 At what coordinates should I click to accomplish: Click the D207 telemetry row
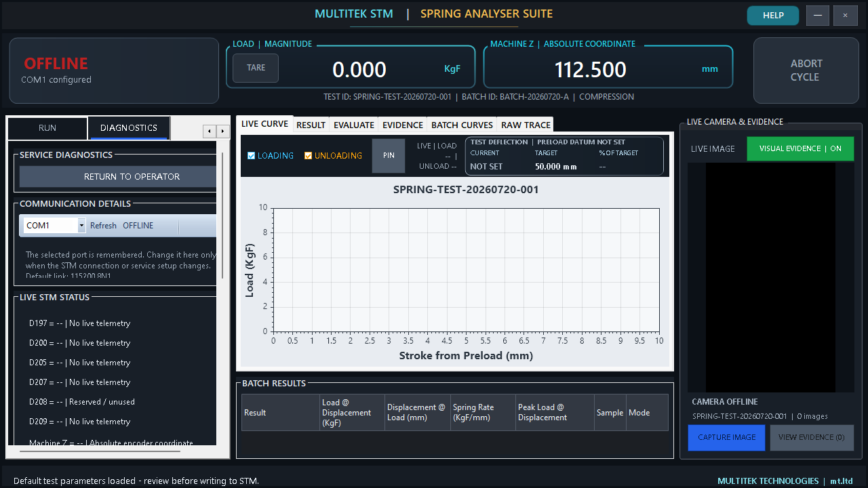79,383
